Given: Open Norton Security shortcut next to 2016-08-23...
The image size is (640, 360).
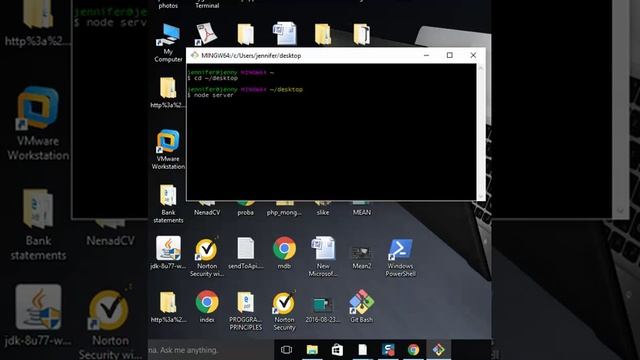Looking at the screenshot, I should pos(284,311).
